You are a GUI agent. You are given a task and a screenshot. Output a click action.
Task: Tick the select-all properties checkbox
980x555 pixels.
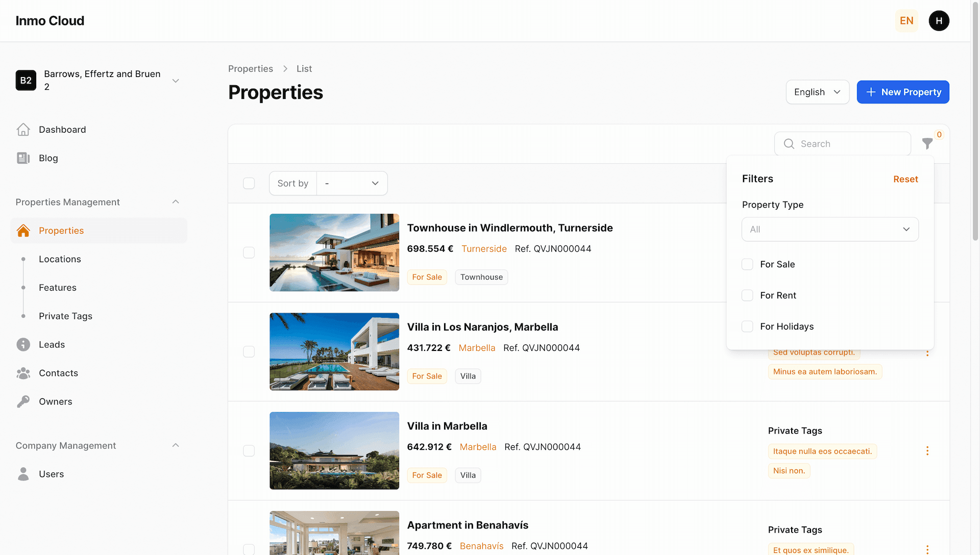[249, 184]
